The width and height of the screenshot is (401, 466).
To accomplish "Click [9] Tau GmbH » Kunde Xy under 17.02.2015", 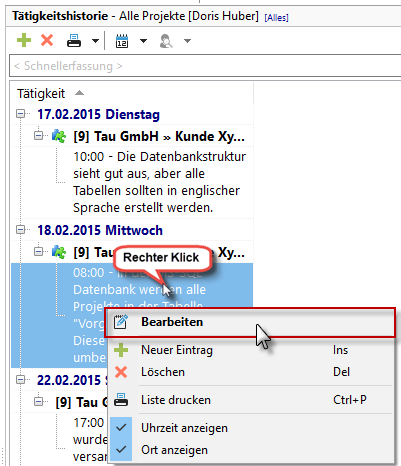I will 159,136.
